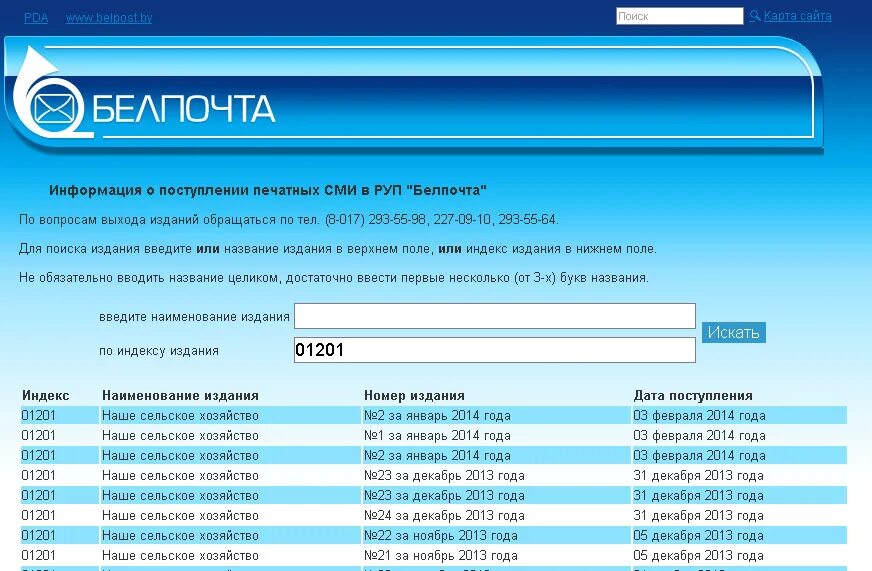Click the 31 декабря date in the №24 row
The width and height of the screenshot is (872, 571).
point(698,515)
